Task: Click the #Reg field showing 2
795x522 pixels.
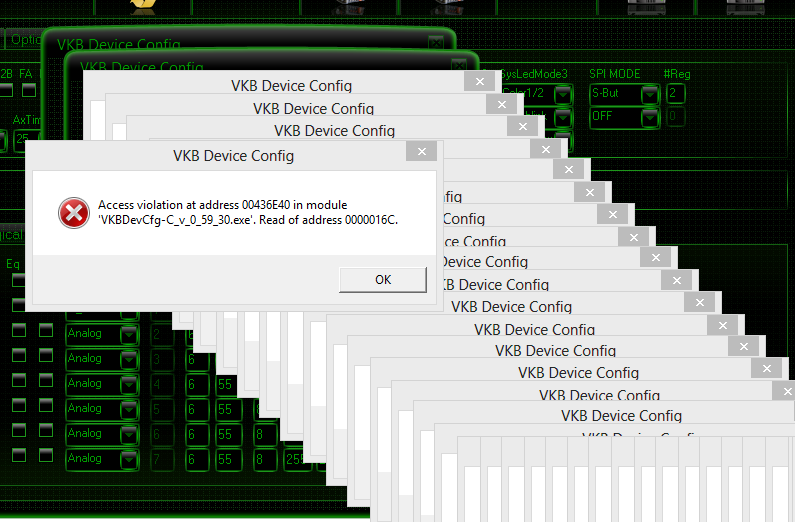Action: point(676,94)
